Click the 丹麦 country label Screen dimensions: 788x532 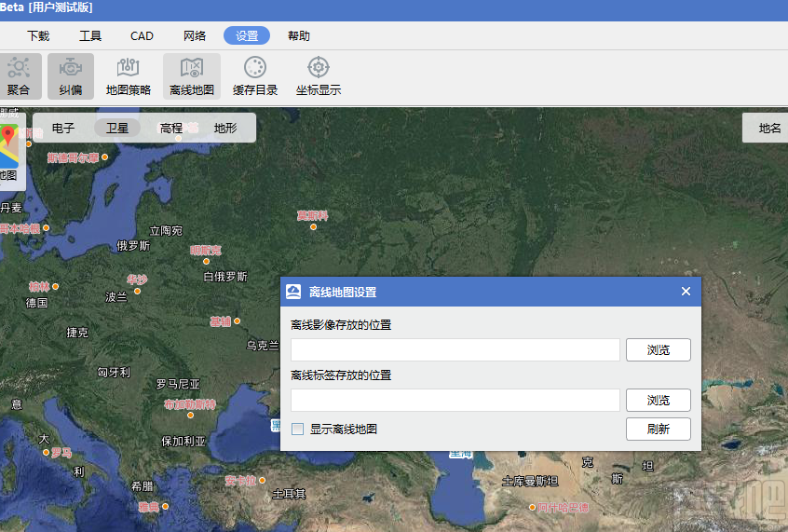point(11,208)
